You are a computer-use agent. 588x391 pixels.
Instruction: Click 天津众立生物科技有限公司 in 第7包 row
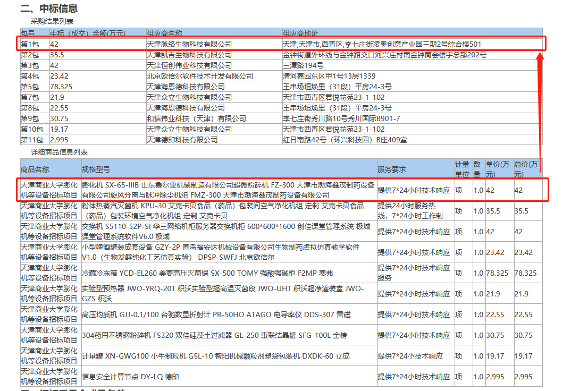[189, 97]
